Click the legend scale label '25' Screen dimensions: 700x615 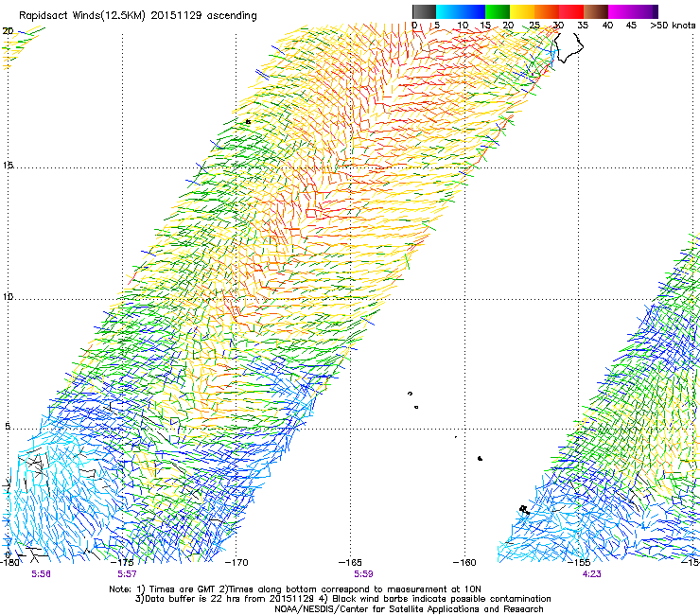[534, 26]
